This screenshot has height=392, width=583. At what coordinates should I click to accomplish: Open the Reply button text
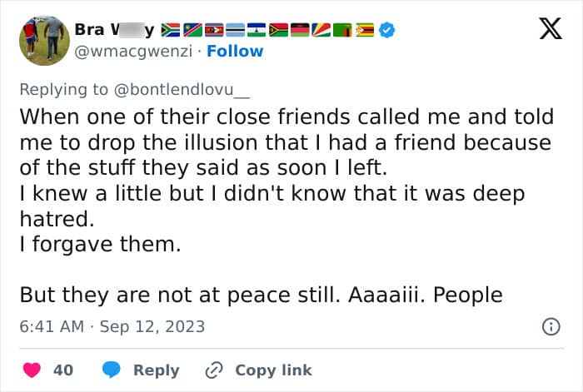coord(157,370)
